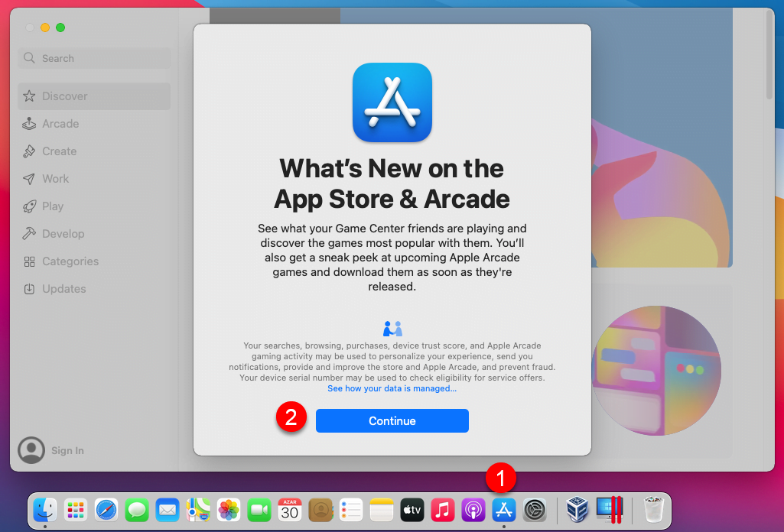This screenshot has height=532, width=784.
Task: Click the App Store icon in the Dock
Action: [x=504, y=510]
